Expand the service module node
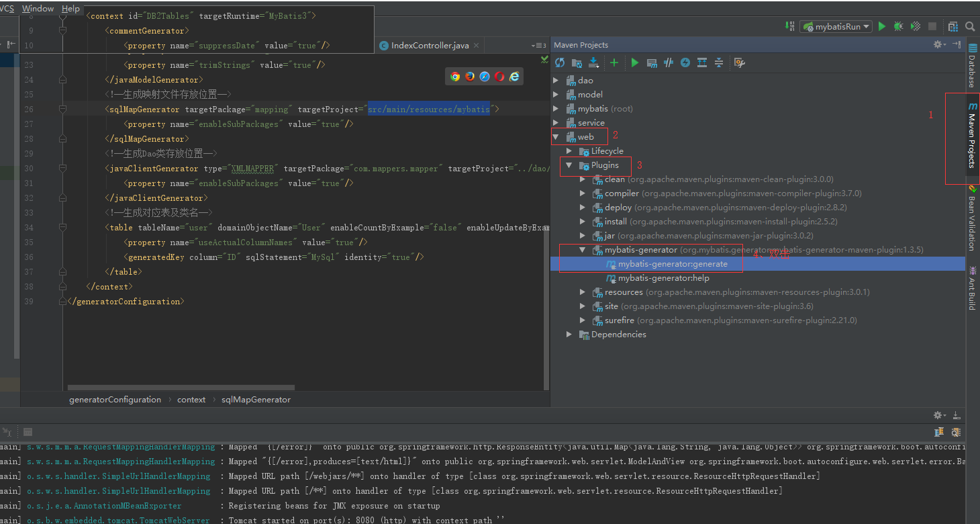The image size is (980, 524). 555,122
